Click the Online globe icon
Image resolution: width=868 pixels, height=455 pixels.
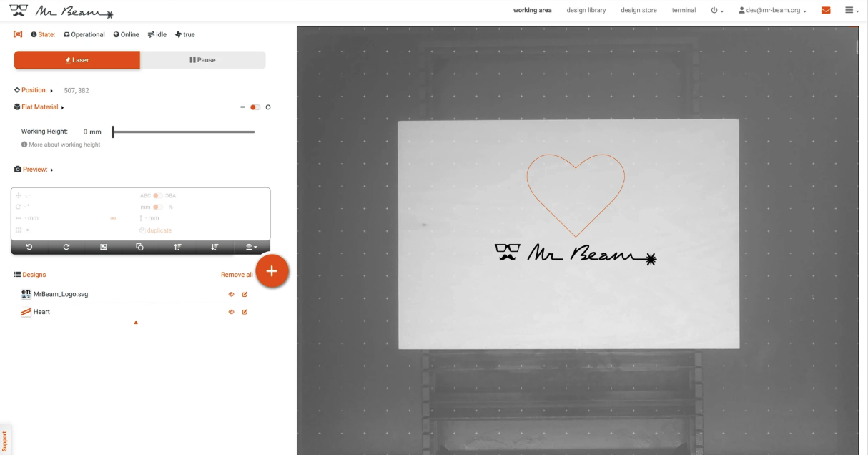117,34
